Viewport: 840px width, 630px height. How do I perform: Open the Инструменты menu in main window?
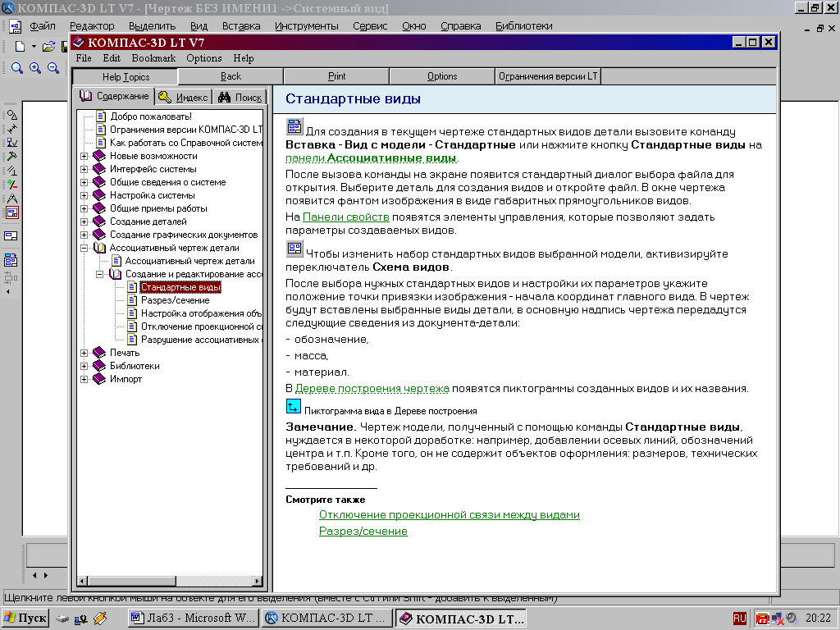point(307,25)
